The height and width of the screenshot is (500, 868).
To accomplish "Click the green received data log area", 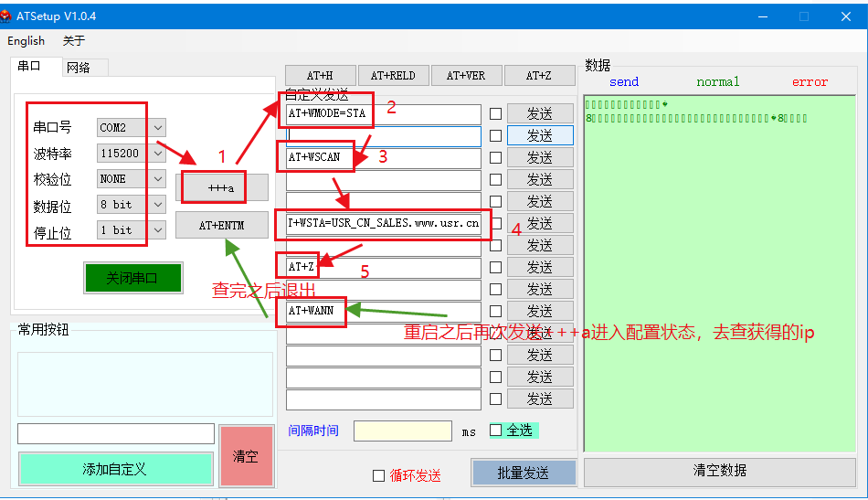I will 720,274.
